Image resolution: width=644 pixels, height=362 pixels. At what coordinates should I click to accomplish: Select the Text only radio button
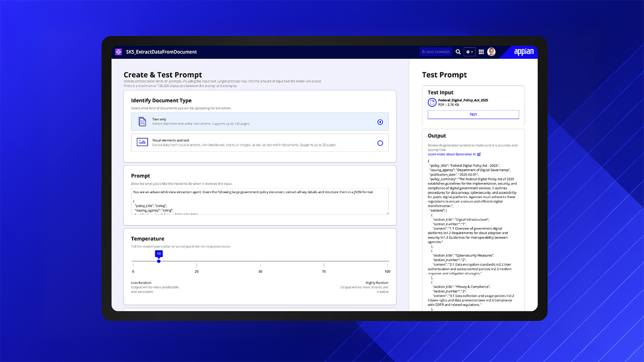[380, 122]
